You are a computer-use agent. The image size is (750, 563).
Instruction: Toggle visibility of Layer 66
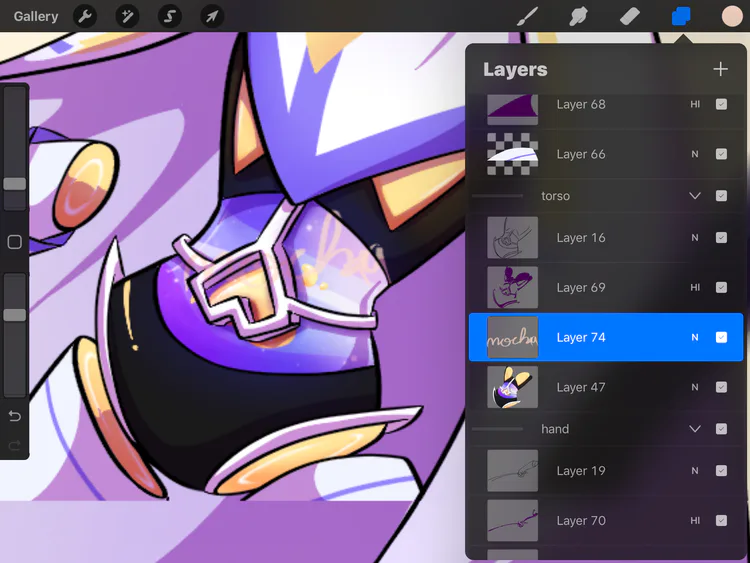721,154
